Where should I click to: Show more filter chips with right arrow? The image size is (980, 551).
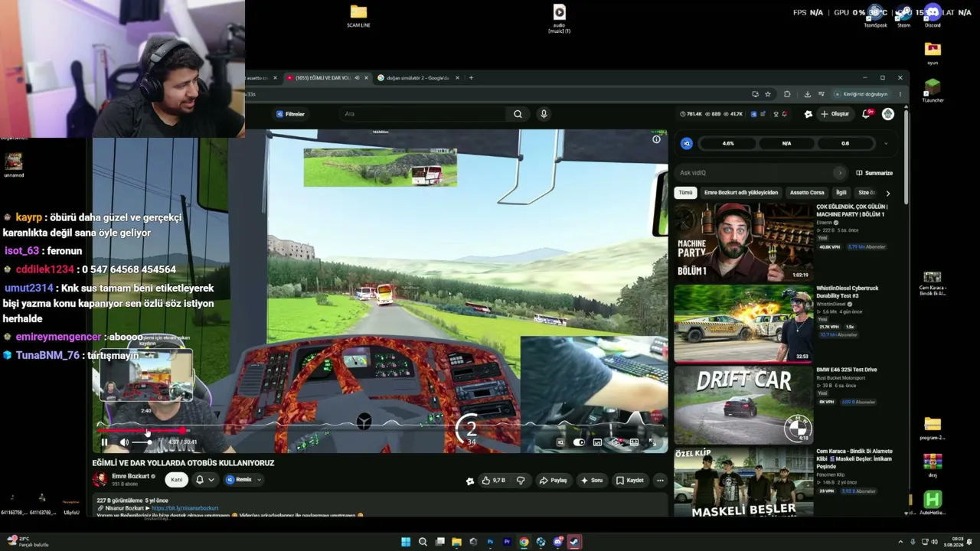click(887, 193)
